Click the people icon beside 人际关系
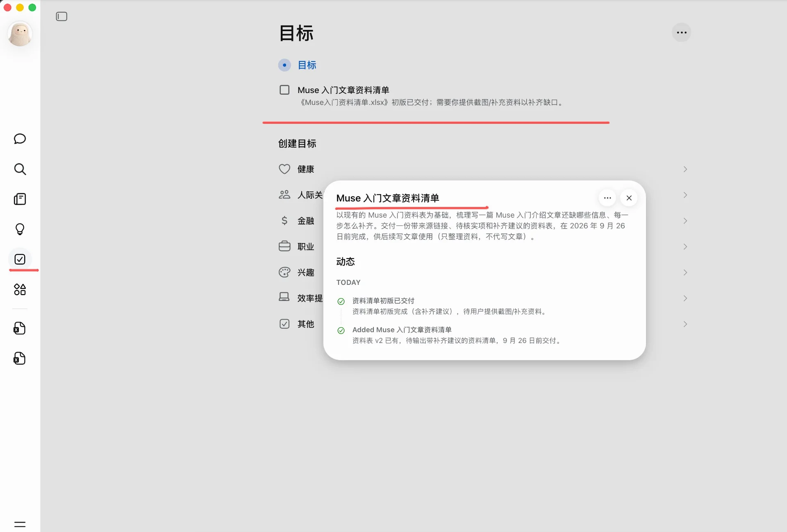Image resolution: width=787 pixels, height=532 pixels. pyautogui.click(x=284, y=195)
